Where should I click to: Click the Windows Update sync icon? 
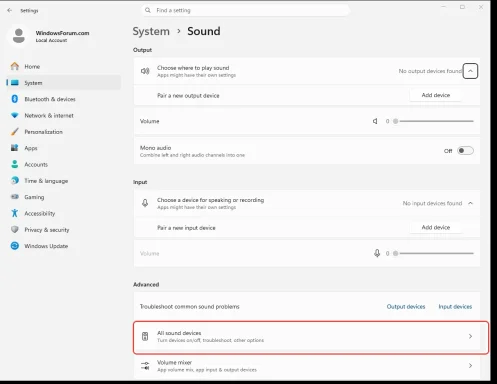15,246
